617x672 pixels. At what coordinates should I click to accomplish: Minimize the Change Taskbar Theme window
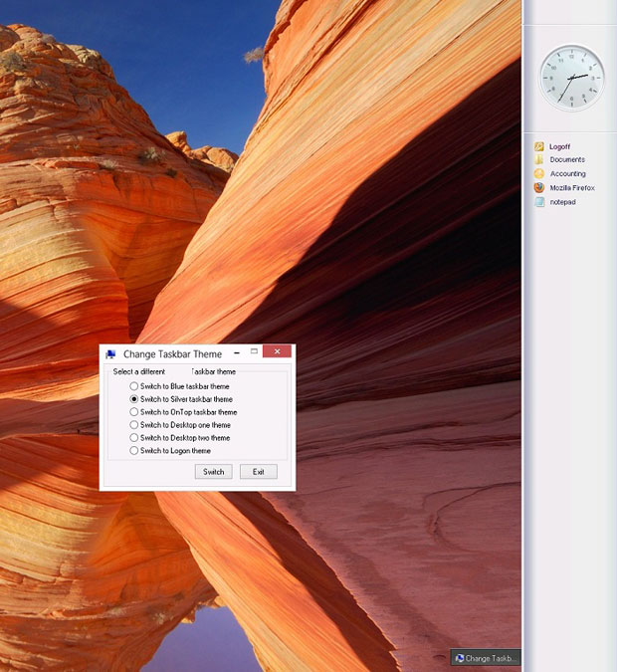point(237,353)
